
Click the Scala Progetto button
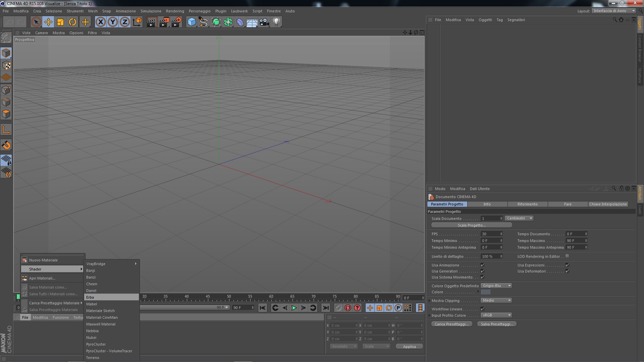[x=471, y=225]
